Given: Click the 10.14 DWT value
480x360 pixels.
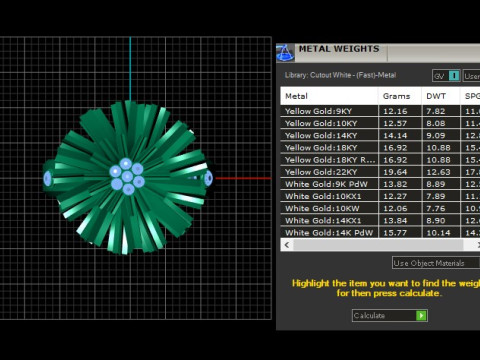Looking at the screenshot, I should click(x=438, y=233).
